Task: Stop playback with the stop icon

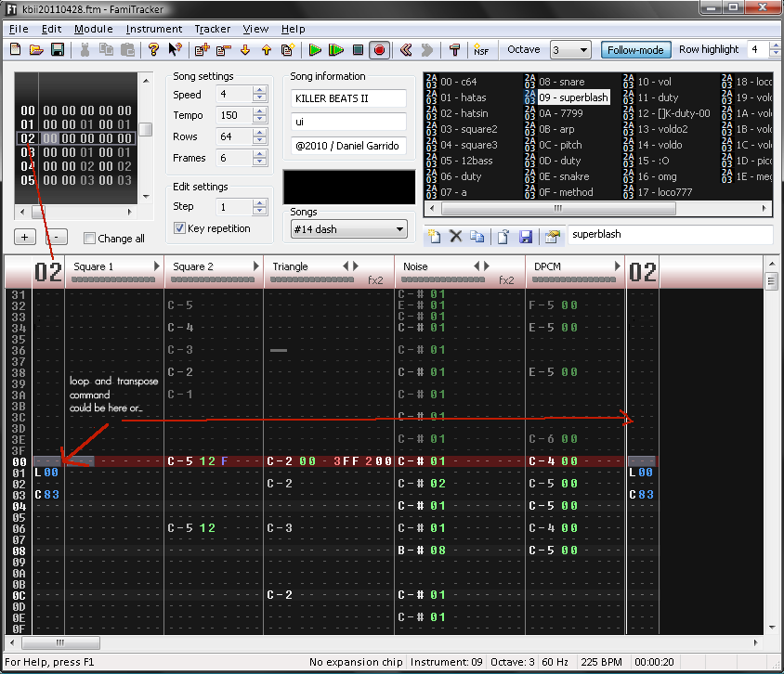Action: pos(358,50)
